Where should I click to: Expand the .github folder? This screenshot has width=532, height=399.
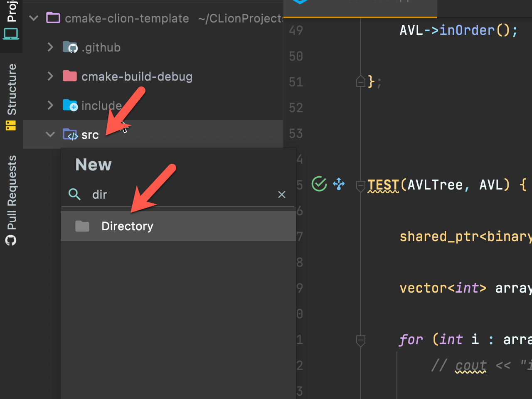click(50, 47)
